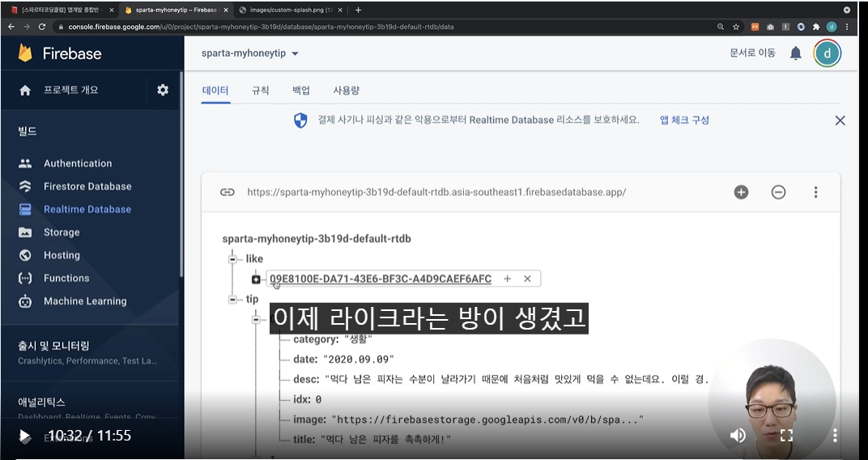Open 출시 및 모니터링 section
This screenshot has height=460, width=868.
[x=53, y=346]
